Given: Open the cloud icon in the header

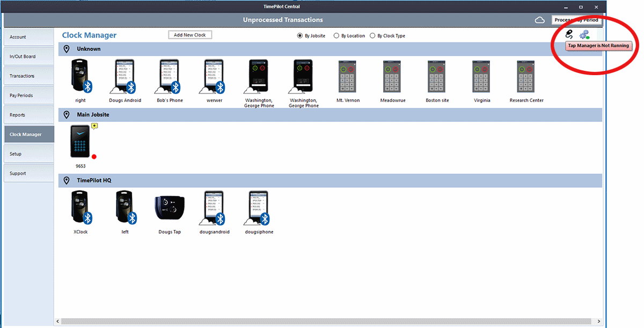Looking at the screenshot, I should pyautogui.click(x=540, y=19).
